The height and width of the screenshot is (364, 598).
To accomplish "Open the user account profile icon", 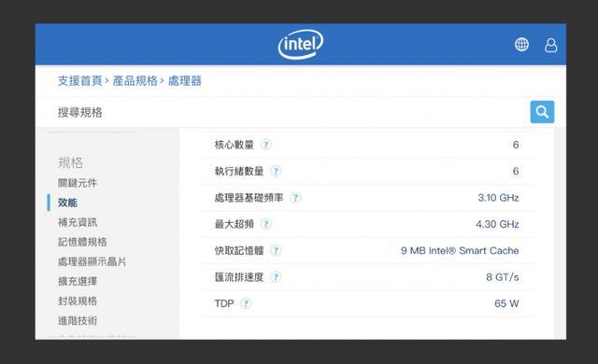I will click(550, 45).
